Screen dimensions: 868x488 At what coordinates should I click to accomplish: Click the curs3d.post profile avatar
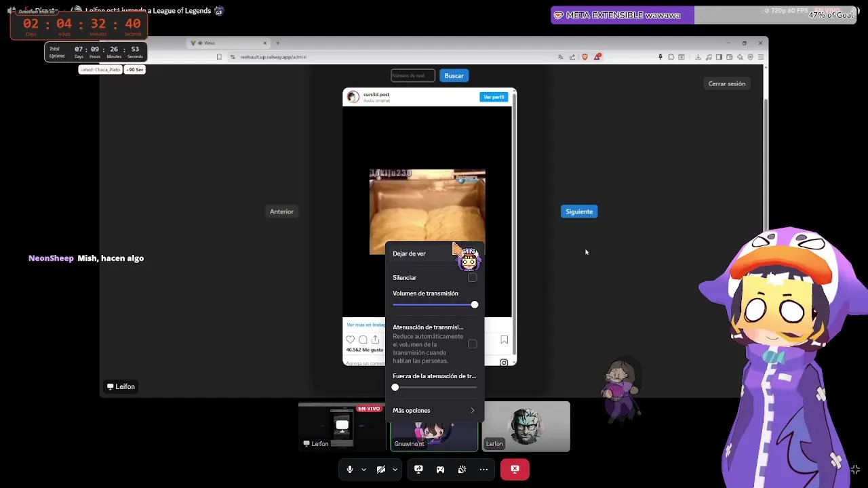click(x=353, y=97)
